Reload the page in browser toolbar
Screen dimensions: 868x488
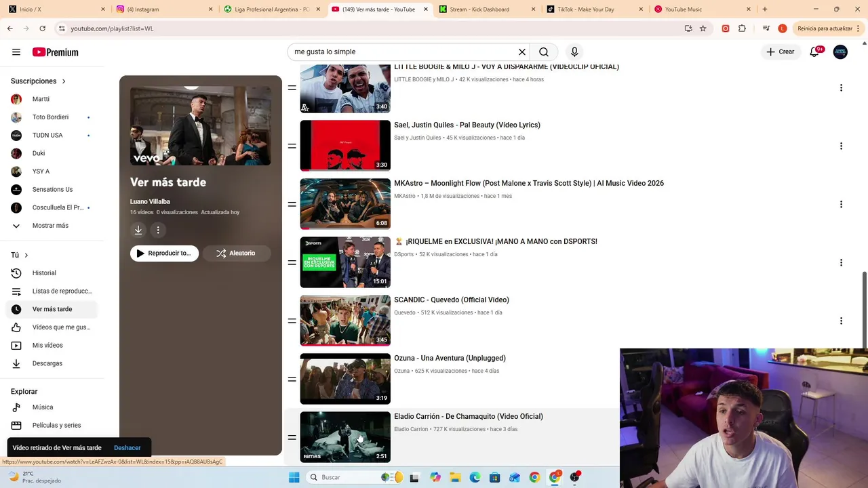point(42,28)
